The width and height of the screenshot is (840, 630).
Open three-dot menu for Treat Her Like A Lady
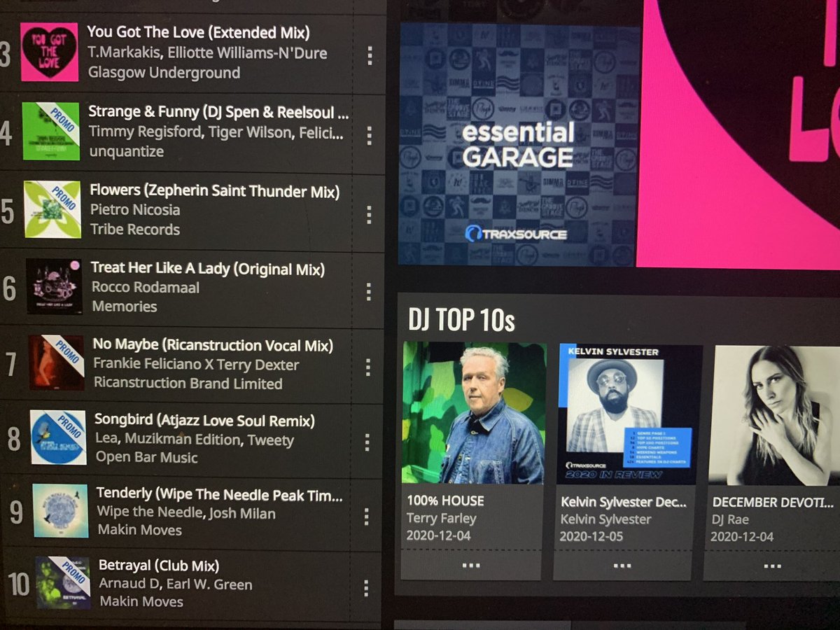coord(368,291)
